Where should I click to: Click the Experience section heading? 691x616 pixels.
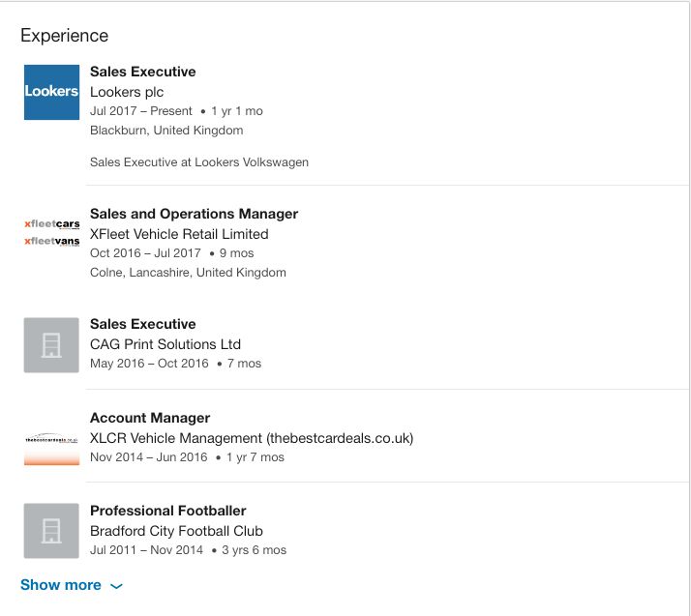[64, 36]
